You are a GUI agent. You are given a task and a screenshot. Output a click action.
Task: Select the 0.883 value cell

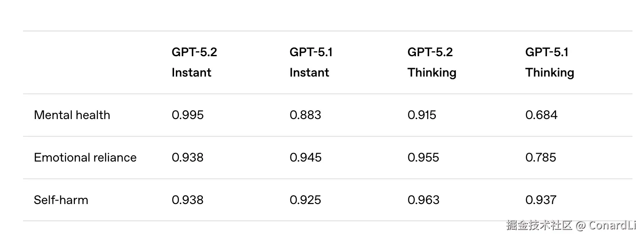point(305,115)
